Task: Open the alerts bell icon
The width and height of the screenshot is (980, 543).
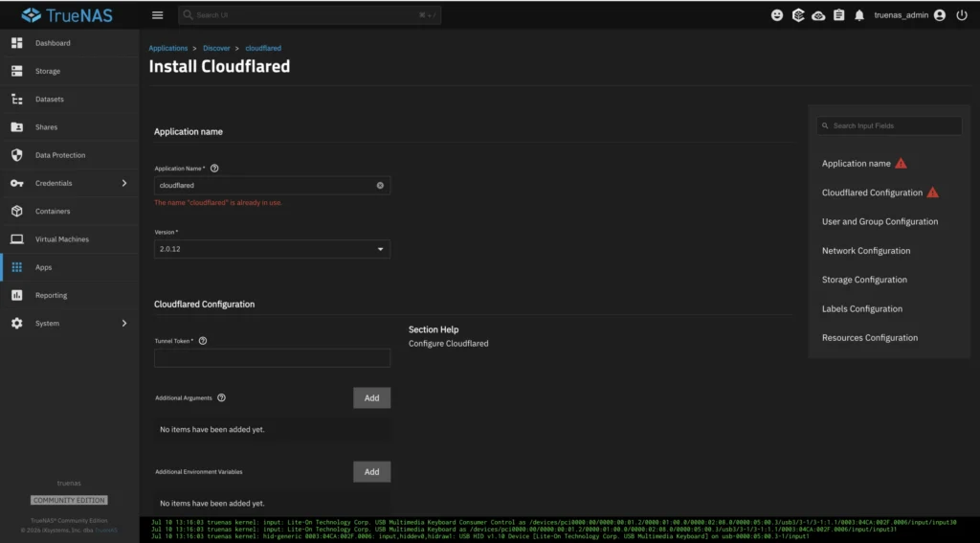Action: [x=859, y=15]
